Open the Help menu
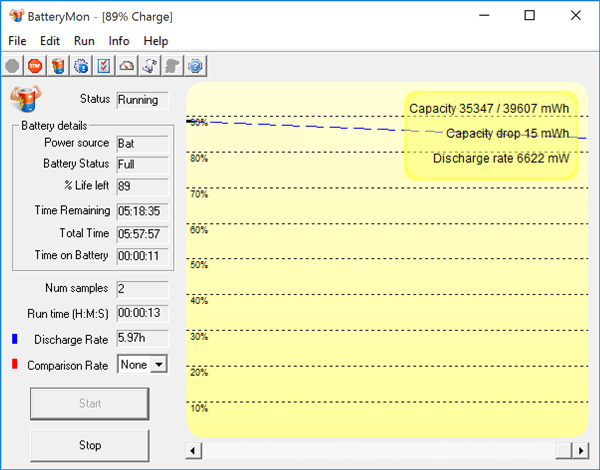600x470 pixels. coord(156,41)
